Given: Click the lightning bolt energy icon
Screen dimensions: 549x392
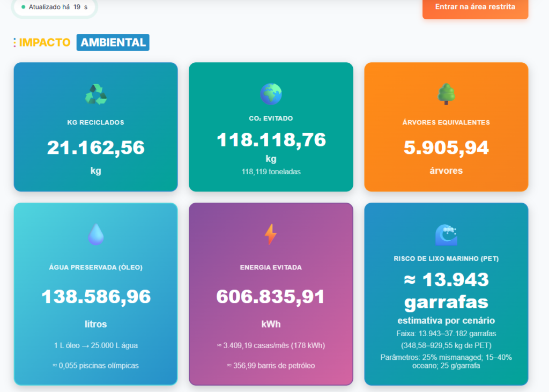Looking at the screenshot, I should [271, 234].
